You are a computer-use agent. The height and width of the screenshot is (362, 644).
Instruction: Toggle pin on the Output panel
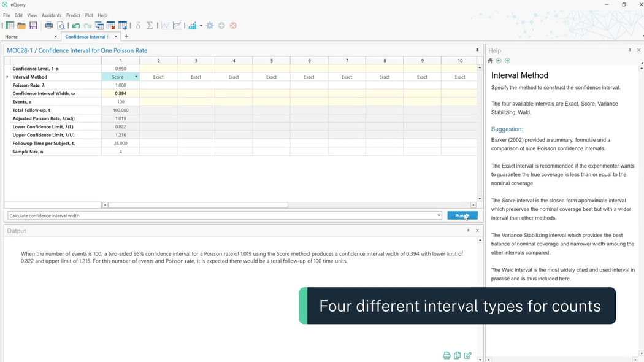pyautogui.click(x=468, y=231)
